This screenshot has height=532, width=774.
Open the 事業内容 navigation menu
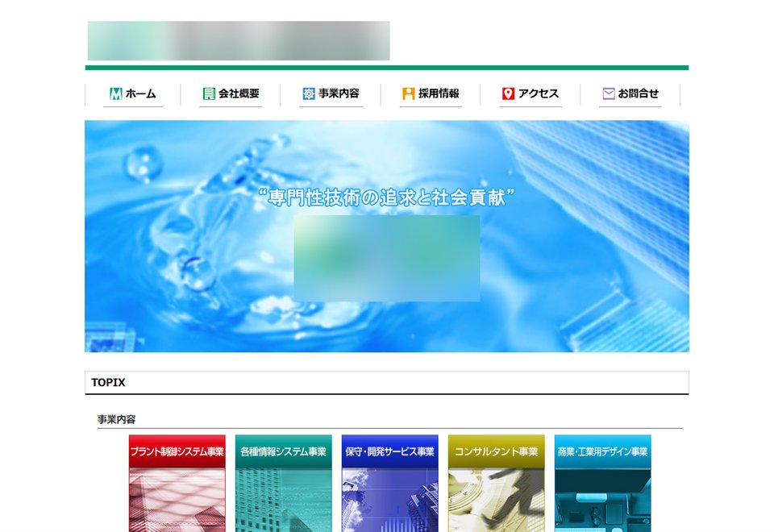tap(331, 94)
